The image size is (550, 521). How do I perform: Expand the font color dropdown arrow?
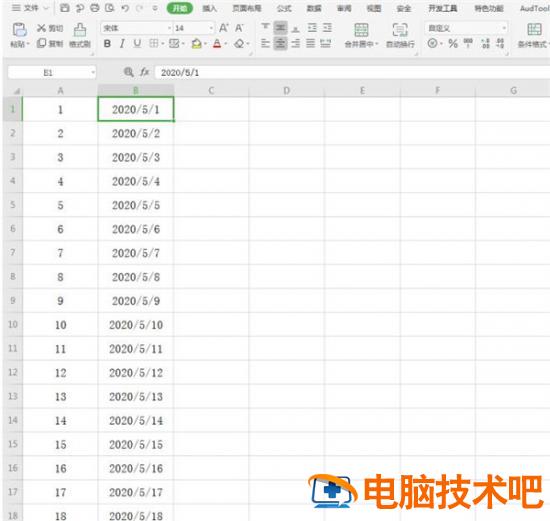226,44
